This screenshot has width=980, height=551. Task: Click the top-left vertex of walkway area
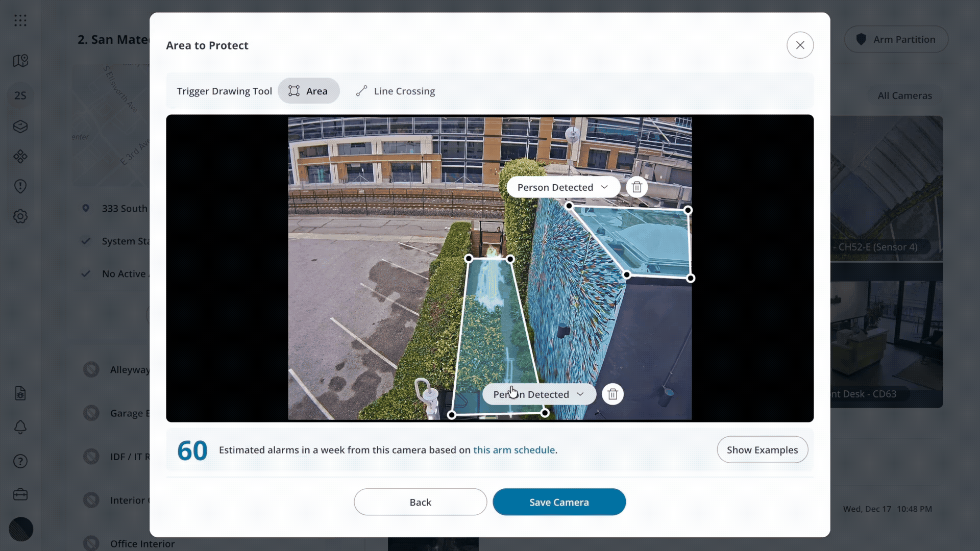[469, 259]
